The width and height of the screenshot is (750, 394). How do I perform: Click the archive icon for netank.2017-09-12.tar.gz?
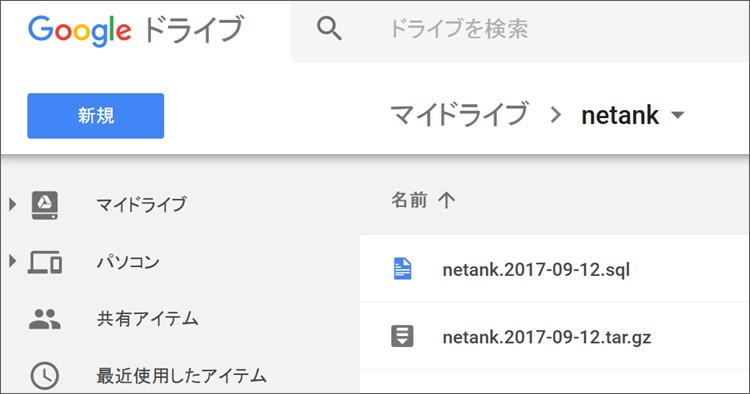[x=402, y=336]
